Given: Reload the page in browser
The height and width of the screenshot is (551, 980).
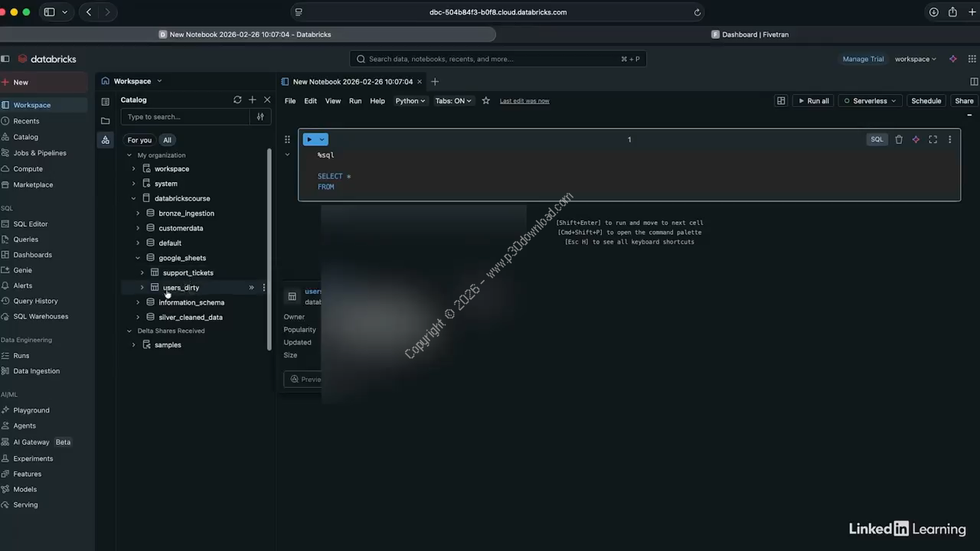Looking at the screenshot, I should pos(697,11).
